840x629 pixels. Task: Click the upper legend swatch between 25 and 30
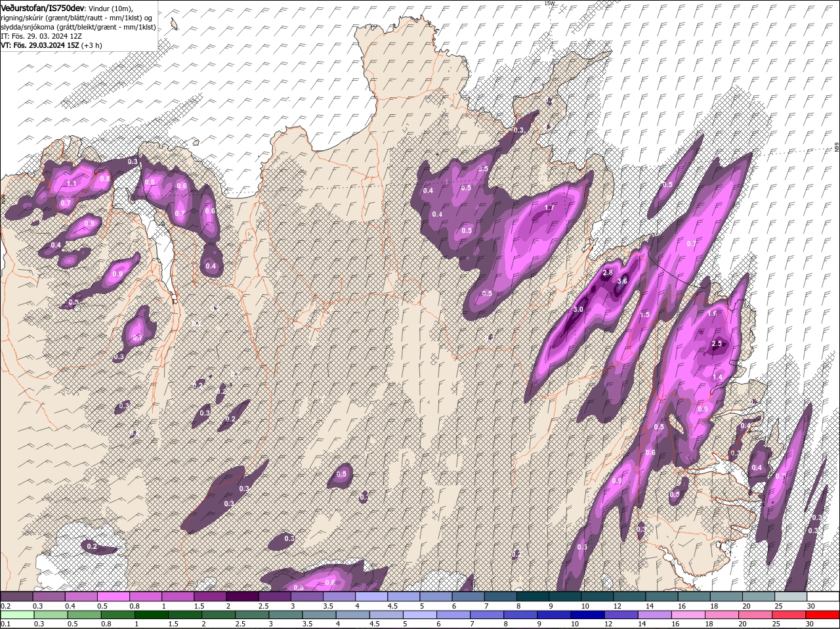[x=791, y=596]
